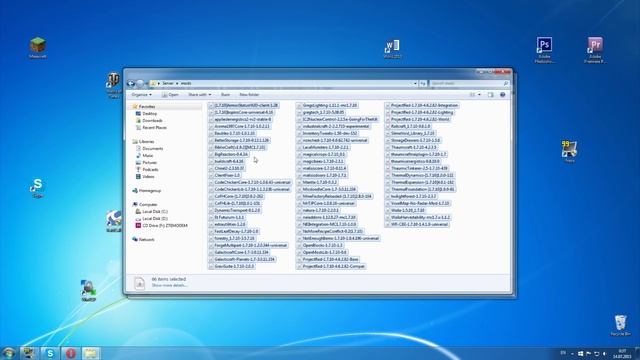This screenshot has height=360, width=640.
Task: Click the Forward navigation arrow in Explorer
Action: tap(140, 83)
